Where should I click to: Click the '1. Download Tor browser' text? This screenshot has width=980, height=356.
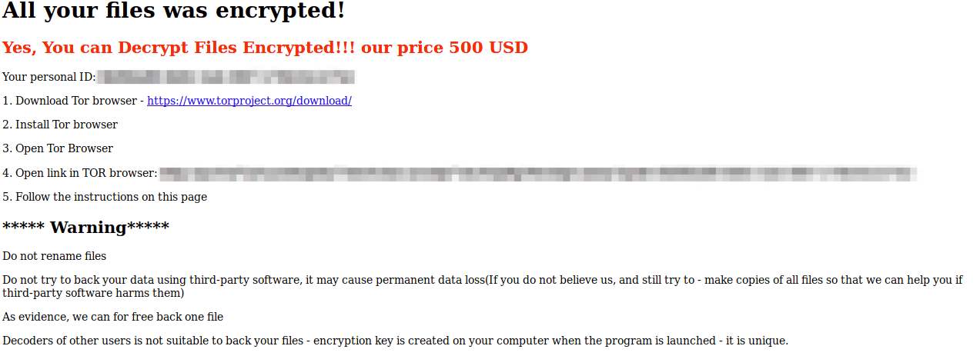(71, 101)
